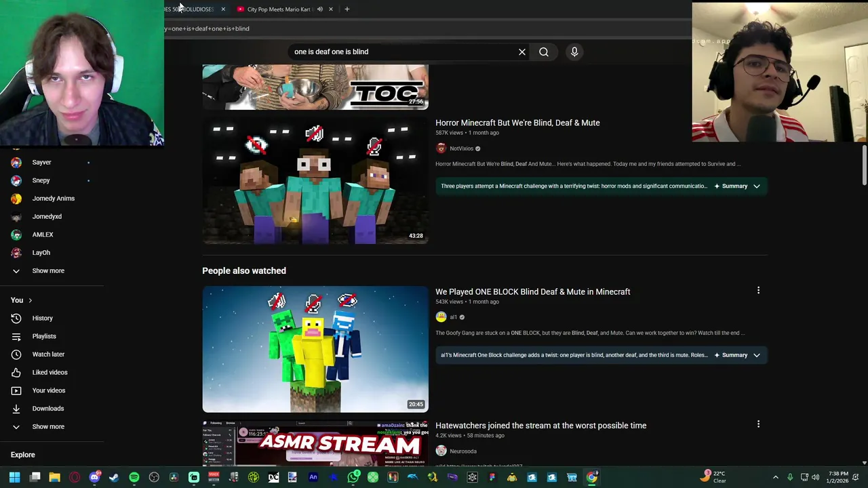Open Neurosoda channel avatar
Image resolution: width=868 pixels, height=488 pixels.
tap(441, 451)
